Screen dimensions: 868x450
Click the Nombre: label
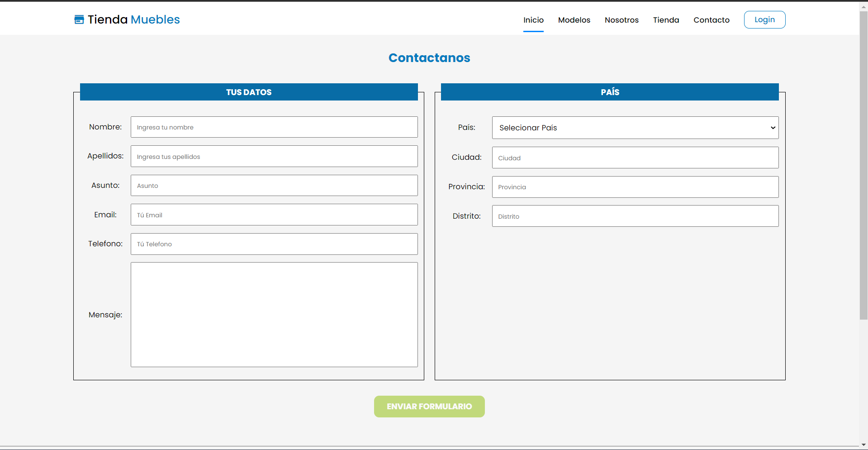point(105,127)
